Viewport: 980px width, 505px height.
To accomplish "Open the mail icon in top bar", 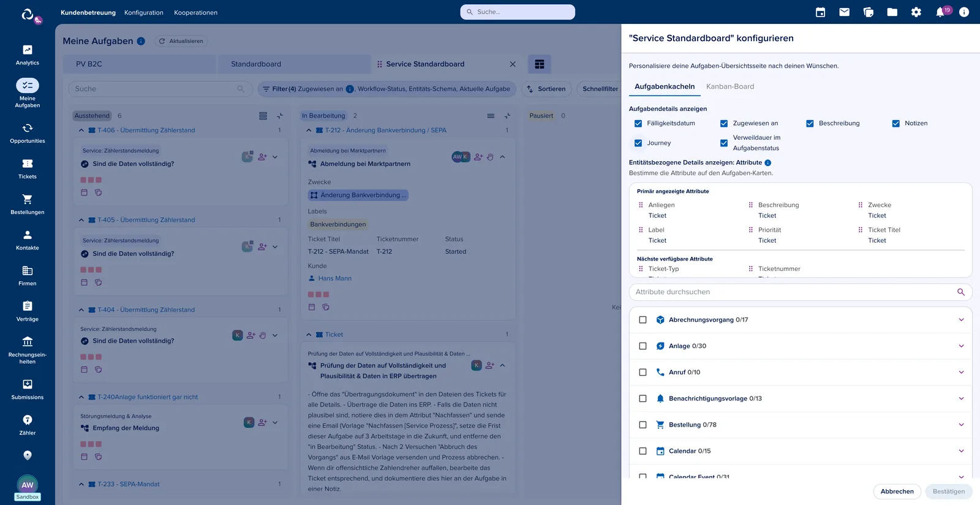I will [844, 12].
